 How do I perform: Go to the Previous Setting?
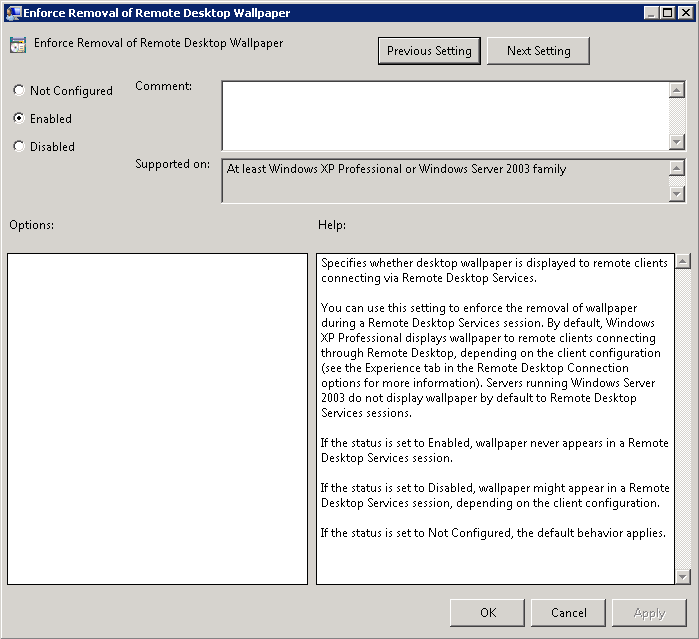[x=429, y=51]
